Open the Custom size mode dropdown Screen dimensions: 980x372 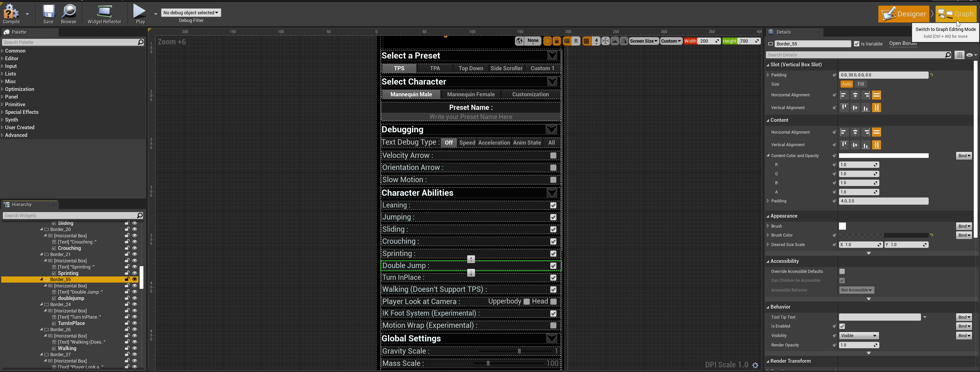pyautogui.click(x=671, y=41)
